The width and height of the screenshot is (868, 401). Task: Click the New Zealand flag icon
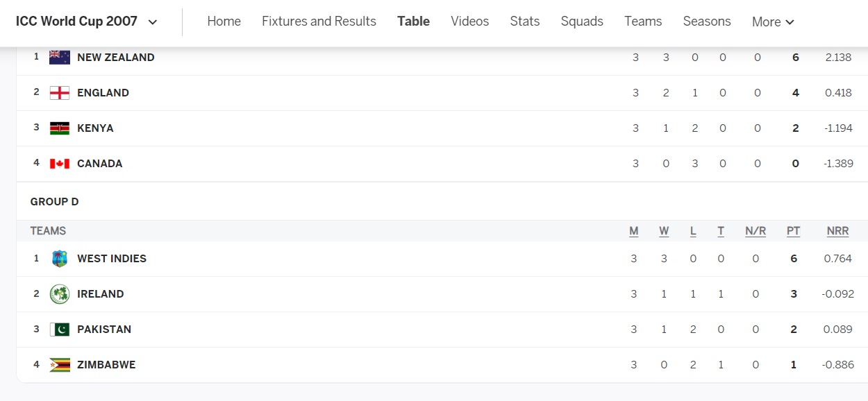tap(60, 58)
